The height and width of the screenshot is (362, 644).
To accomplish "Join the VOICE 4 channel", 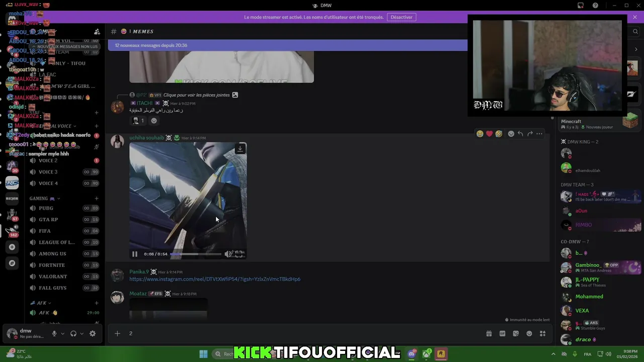I will (x=64, y=183).
